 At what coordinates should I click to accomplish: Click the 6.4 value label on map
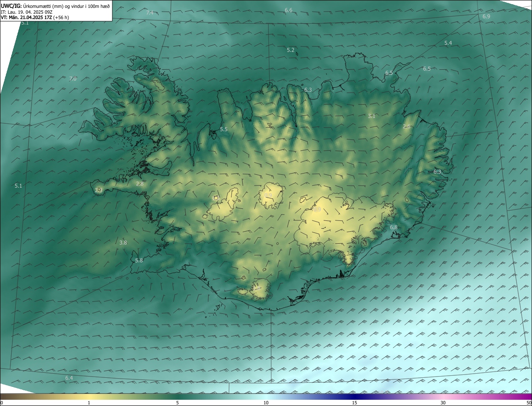point(69,378)
